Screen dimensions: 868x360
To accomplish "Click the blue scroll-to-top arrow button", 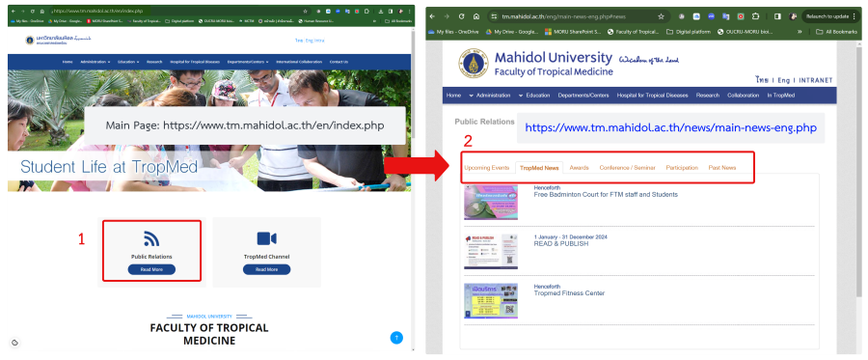I will click(396, 337).
